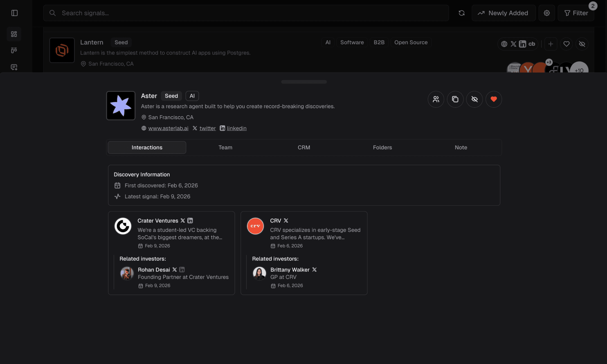Grab the sheet drag handle bar

[x=304, y=82]
